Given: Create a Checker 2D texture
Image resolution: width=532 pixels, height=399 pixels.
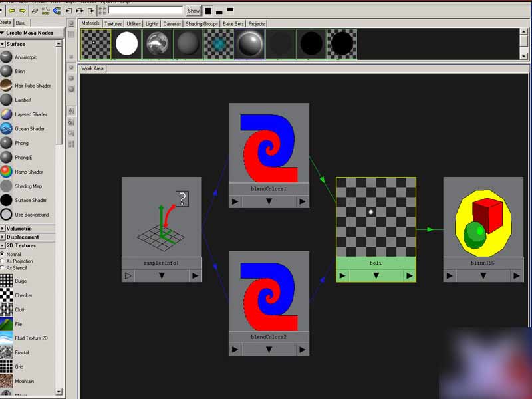Looking at the screenshot, I should [x=16, y=295].
